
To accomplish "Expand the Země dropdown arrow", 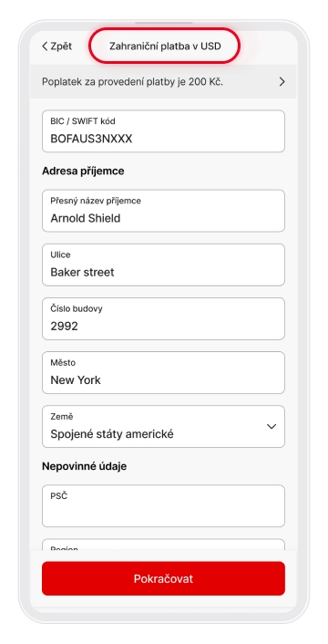I will pos(272,426).
